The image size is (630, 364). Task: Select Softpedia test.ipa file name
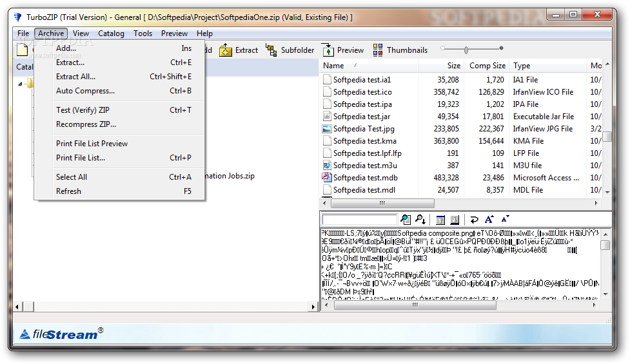(x=362, y=104)
